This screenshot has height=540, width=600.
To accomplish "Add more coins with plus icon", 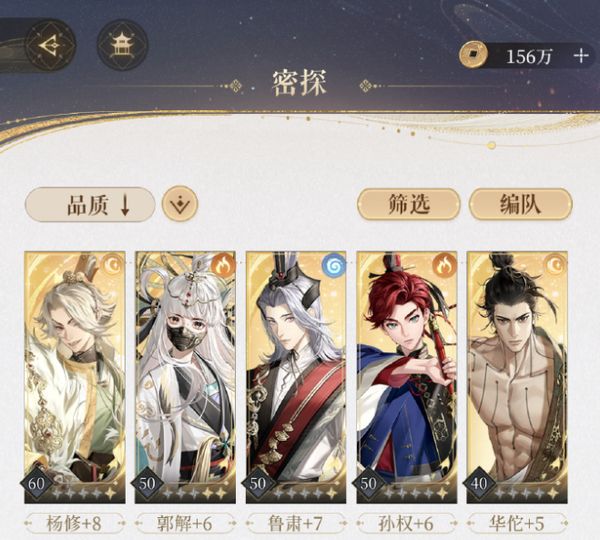I will point(581,56).
